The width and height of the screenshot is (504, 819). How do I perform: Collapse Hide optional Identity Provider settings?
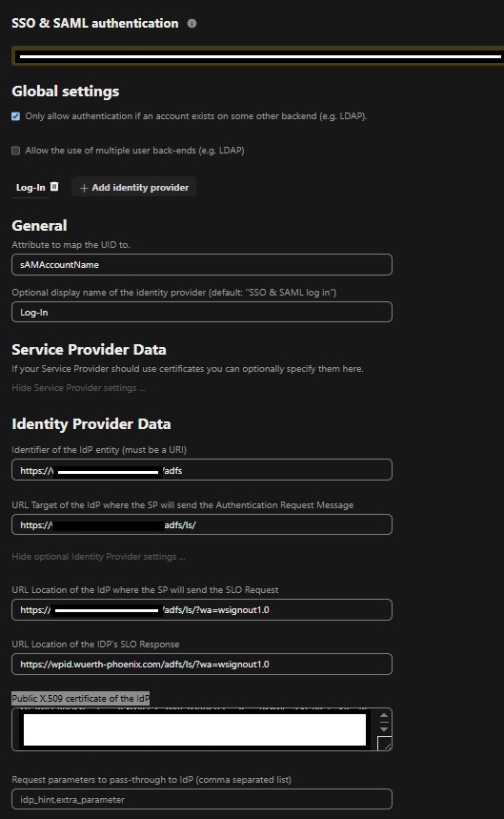tap(98, 556)
